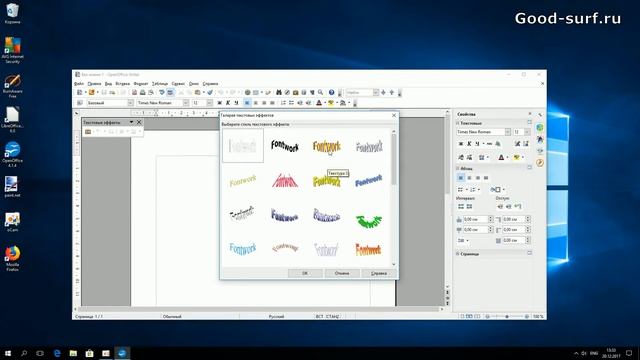Click the New document toolbar icon
The width and height of the screenshot is (640, 360).
click(80, 93)
